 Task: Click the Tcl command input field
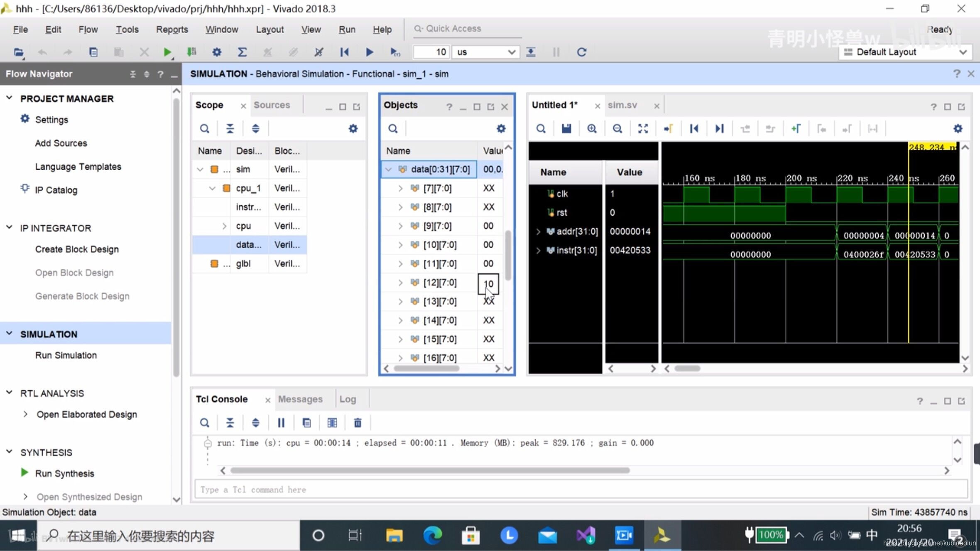tap(581, 489)
